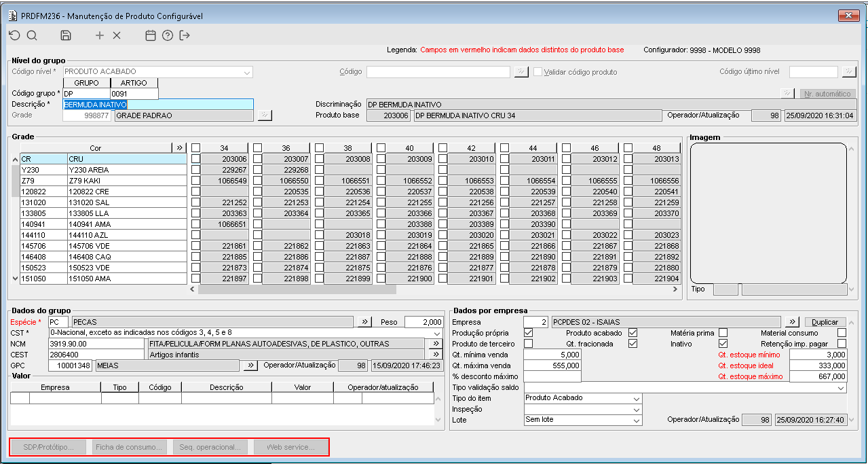
Task: Open the Lote dropdown
Action: [637, 420]
